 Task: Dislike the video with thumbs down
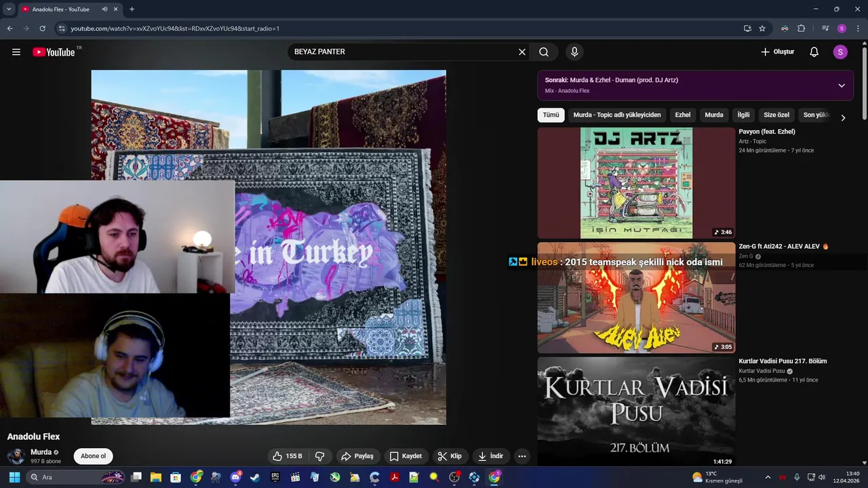[x=320, y=456]
